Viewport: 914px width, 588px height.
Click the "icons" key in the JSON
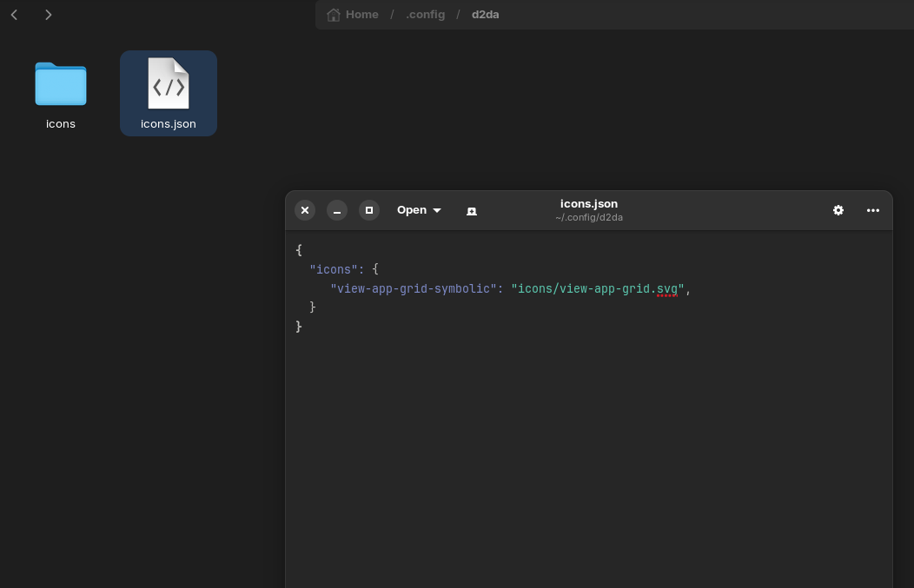[334, 269]
